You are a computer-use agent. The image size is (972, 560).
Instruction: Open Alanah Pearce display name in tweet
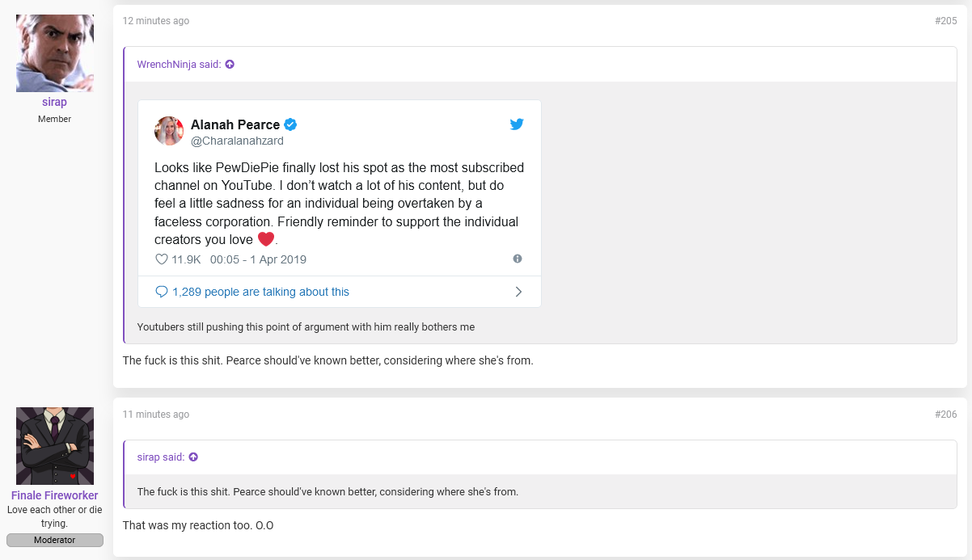click(x=235, y=124)
